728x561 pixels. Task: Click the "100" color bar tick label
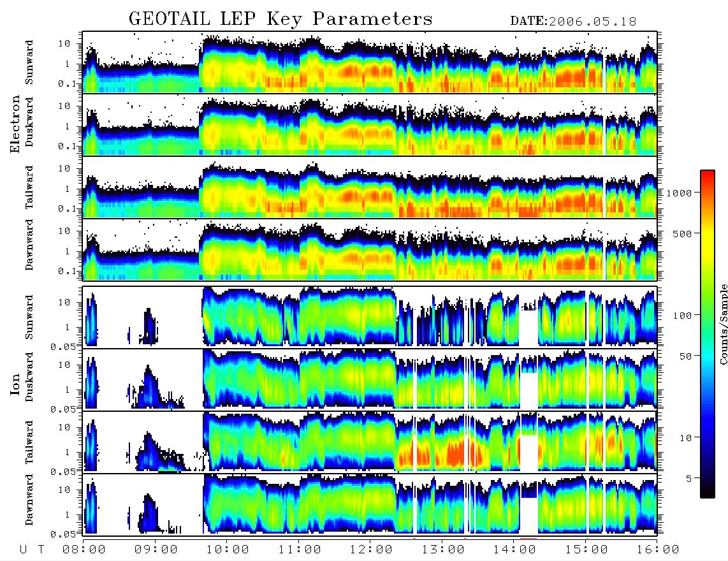click(x=682, y=316)
